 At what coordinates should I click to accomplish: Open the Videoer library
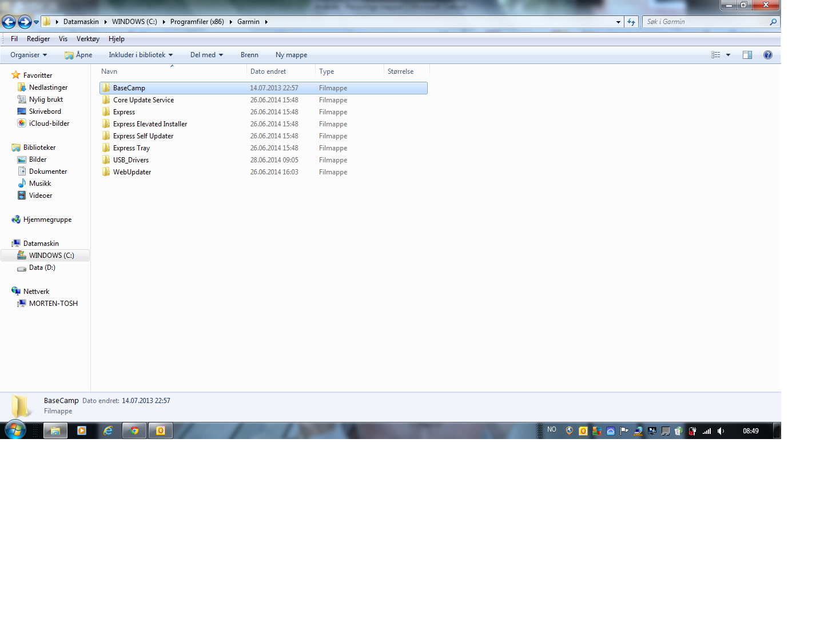coord(41,196)
